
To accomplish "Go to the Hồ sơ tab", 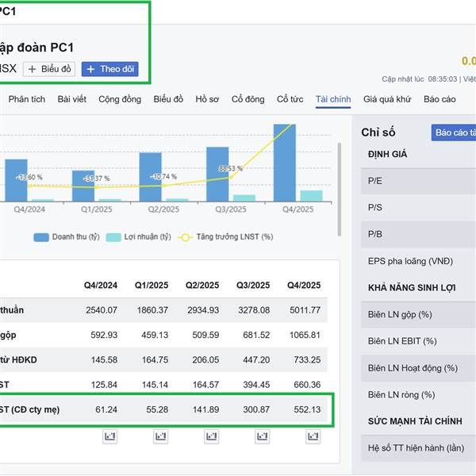I will [x=207, y=99].
